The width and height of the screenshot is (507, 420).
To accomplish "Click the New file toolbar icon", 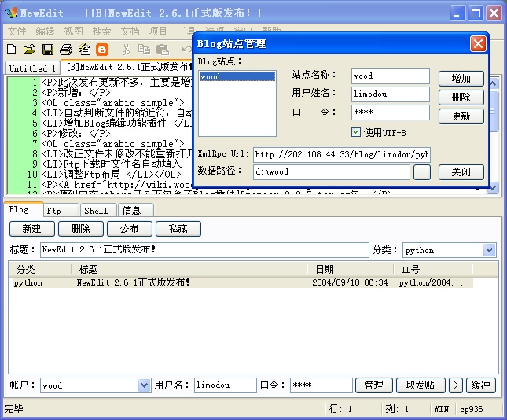I will (12, 50).
